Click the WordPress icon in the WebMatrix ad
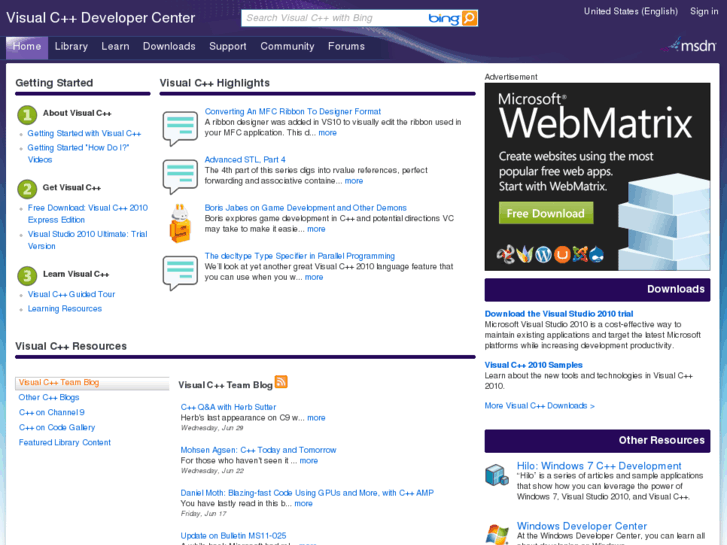Screen dimensions: 727x545 [543, 254]
